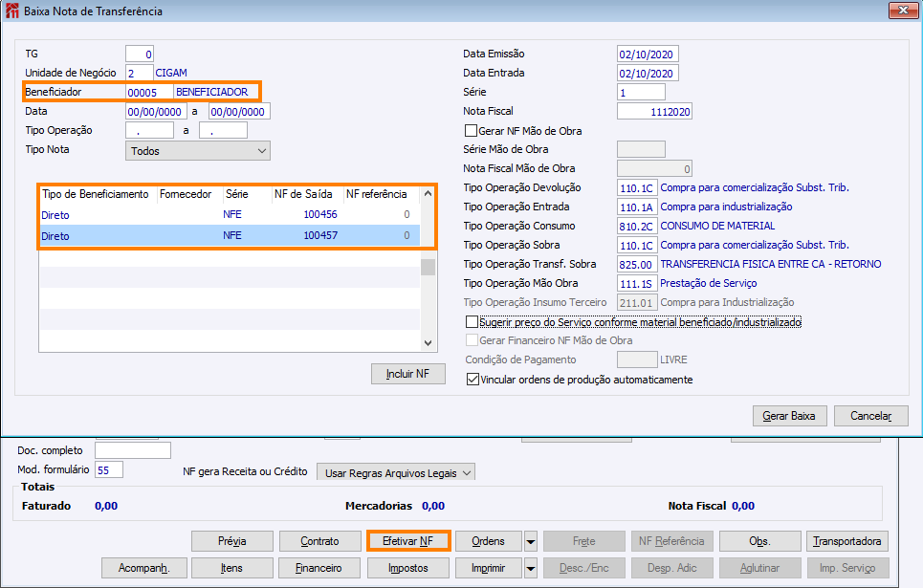923x588 pixels.
Task: Select row with NF de Saída 100456
Action: click(x=230, y=215)
